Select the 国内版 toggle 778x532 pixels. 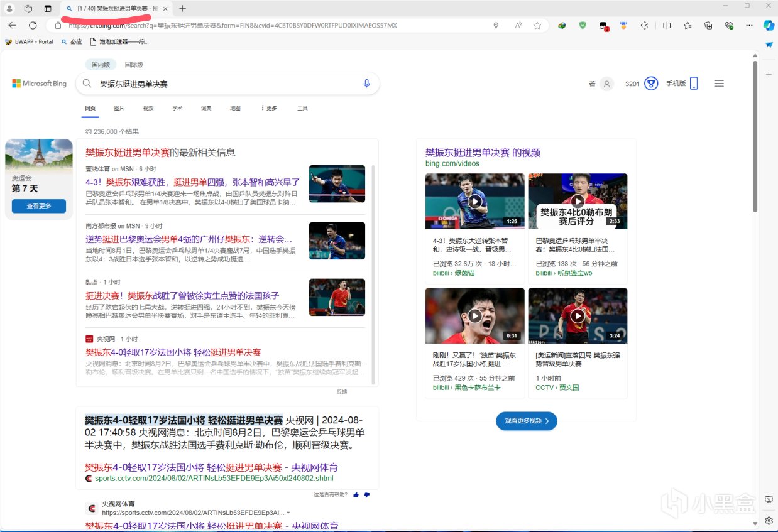click(101, 65)
